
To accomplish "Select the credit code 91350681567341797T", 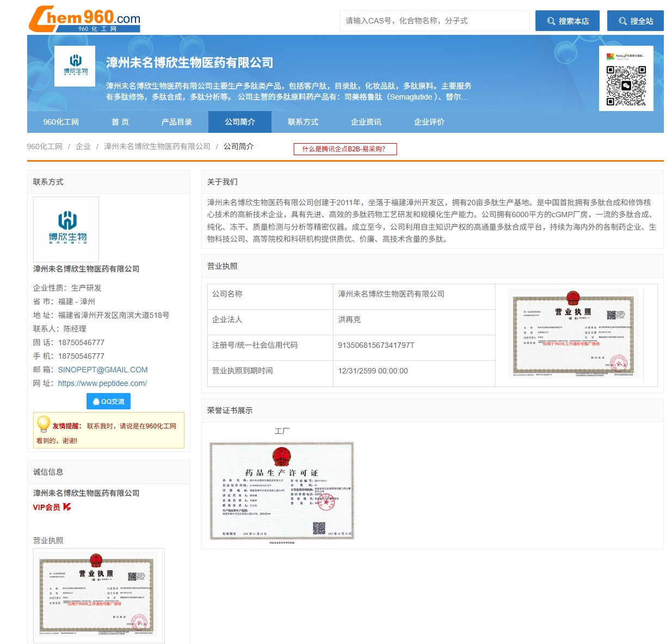I will coord(376,345).
